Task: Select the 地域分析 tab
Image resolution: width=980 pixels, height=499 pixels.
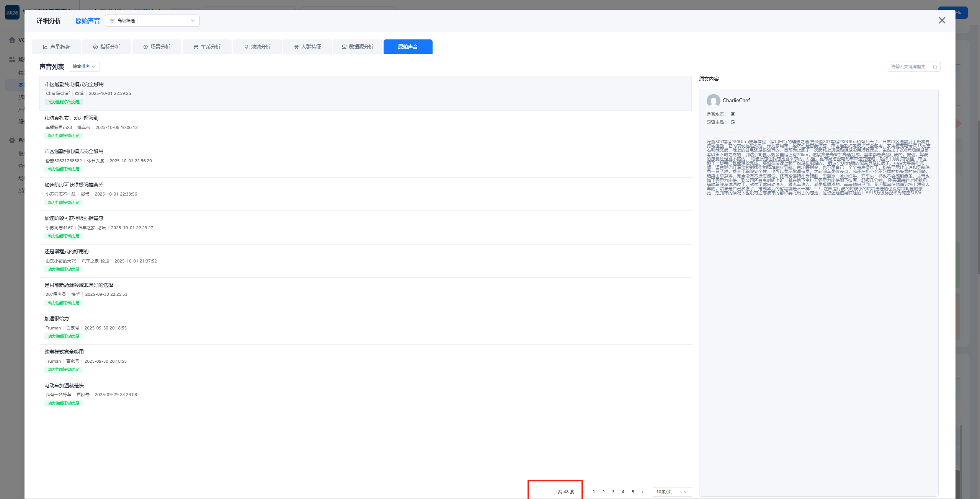Action: 257,47
